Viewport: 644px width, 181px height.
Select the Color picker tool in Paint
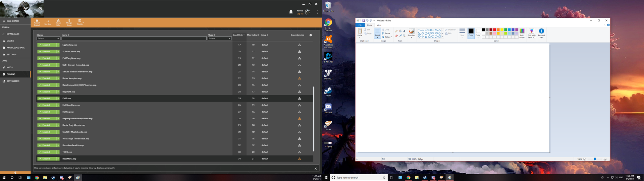pos(400,36)
